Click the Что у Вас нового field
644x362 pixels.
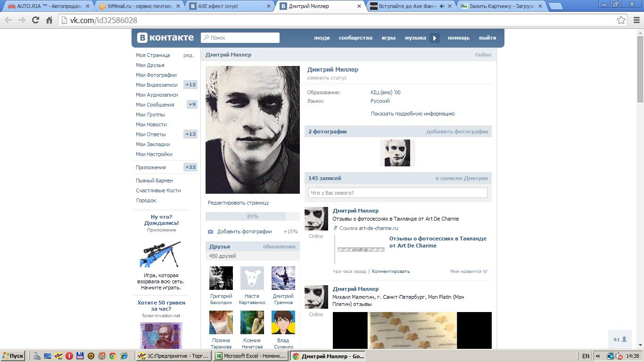click(x=397, y=193)
